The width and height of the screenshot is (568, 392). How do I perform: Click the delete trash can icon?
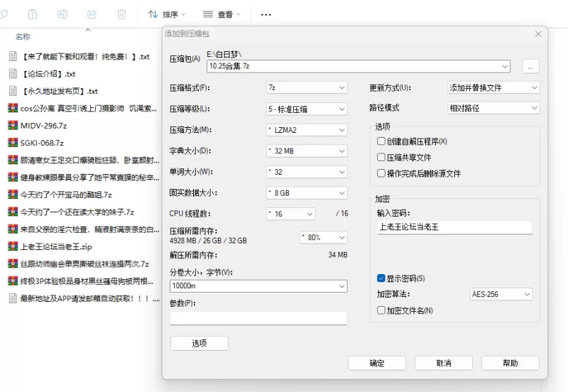click(121, 14)
